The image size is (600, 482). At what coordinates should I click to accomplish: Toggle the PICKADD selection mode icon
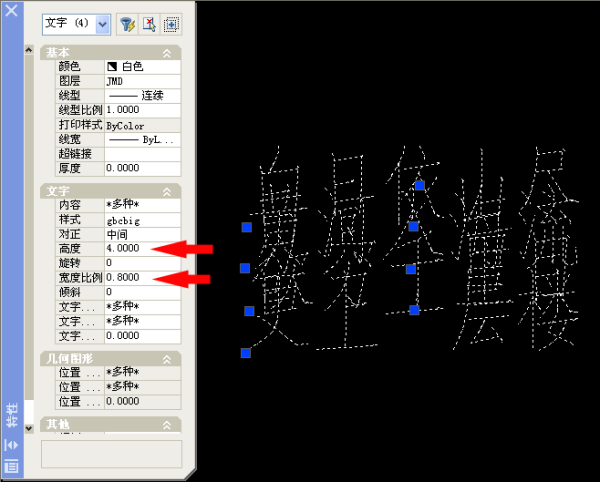point(171,25)
